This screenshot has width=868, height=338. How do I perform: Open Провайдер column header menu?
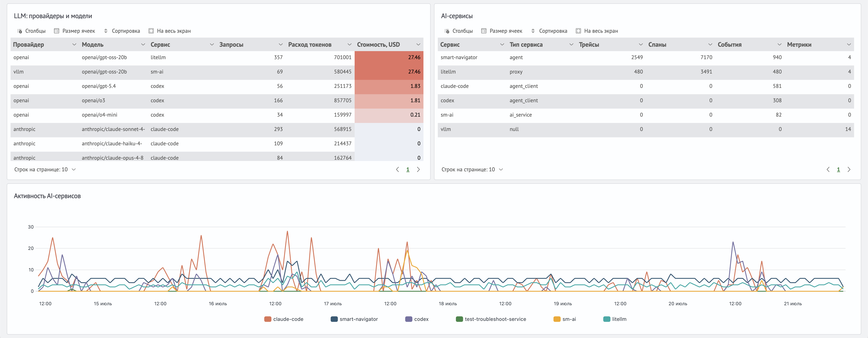pyautogui.click(x=74, y=45)
